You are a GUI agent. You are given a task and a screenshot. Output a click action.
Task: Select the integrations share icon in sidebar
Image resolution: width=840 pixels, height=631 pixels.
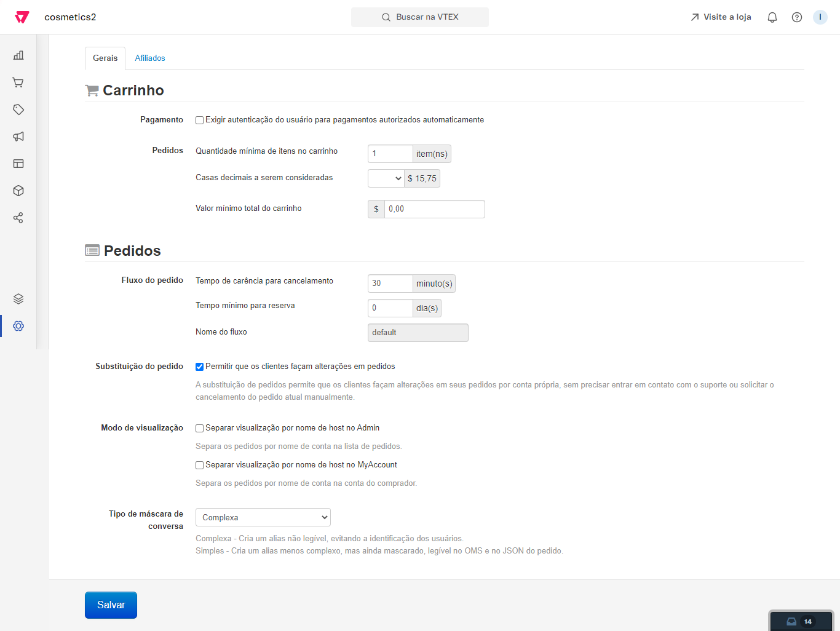pos(18,218)
